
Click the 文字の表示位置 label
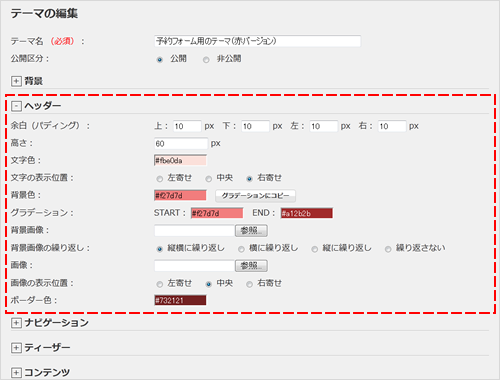[42, 178]
